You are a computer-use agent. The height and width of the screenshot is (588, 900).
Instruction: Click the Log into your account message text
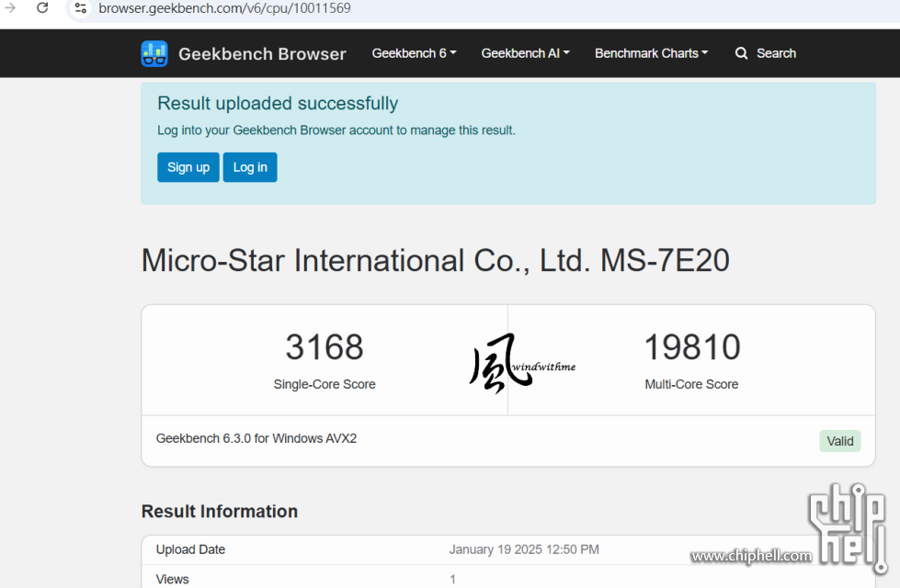click(x=336, y=130)
